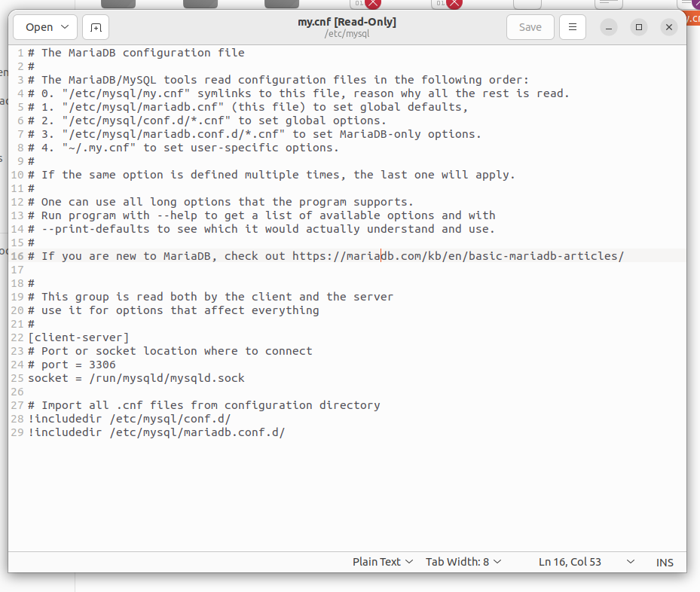Click '# 4. "~/.my.cnf"' comment line
Image resolution: width=700 pixels, height=592 pixels.
[x=184, y=148]
